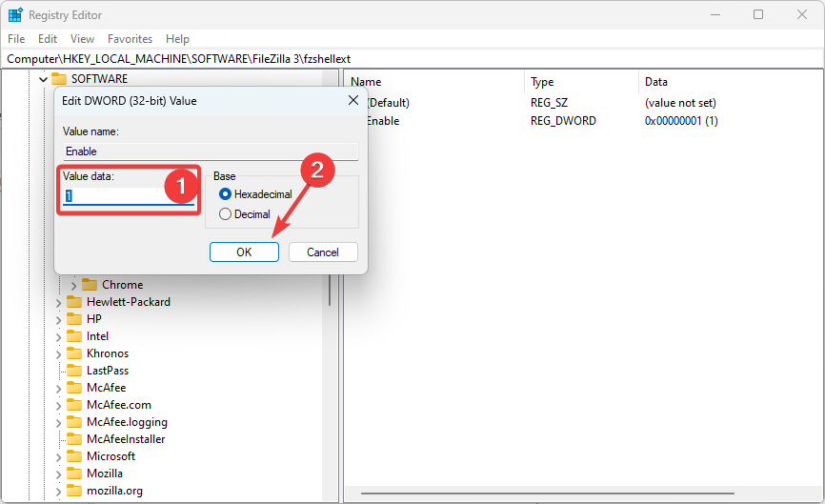The image size is (825, 504).
Task: Click the REG_DWORD type cell
Action: coord(563,121)
